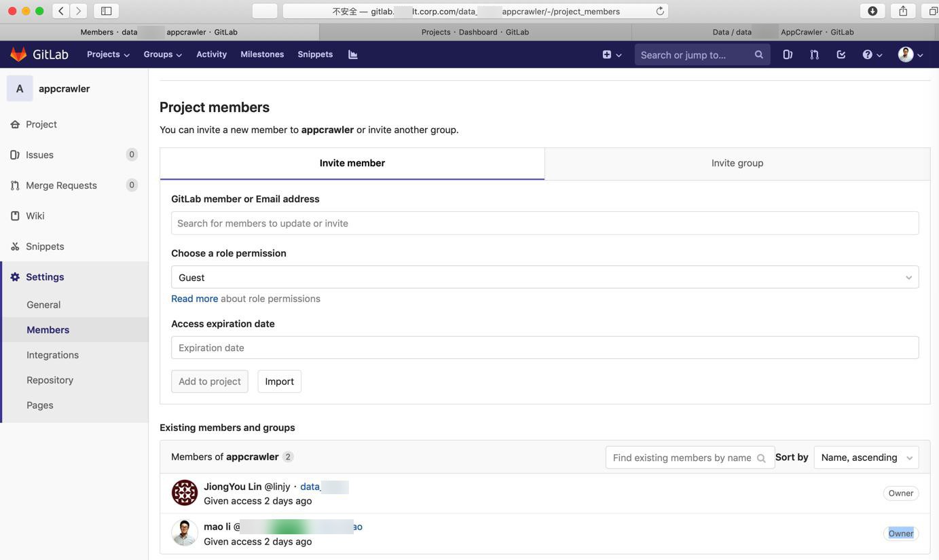Image resolution: width=939 pixels, height=560 pixels.
Task: Focus Find existing members by name field
Action: [690, 458]
